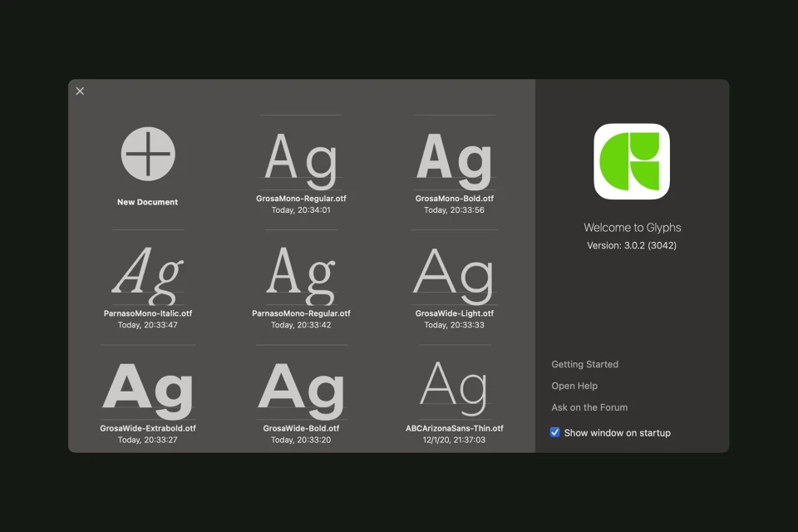Disable showing the welcome window at startup
Image resolution: width=798 pixels, height=532 pixels.
pyautogui.click(x=554, y=432)
